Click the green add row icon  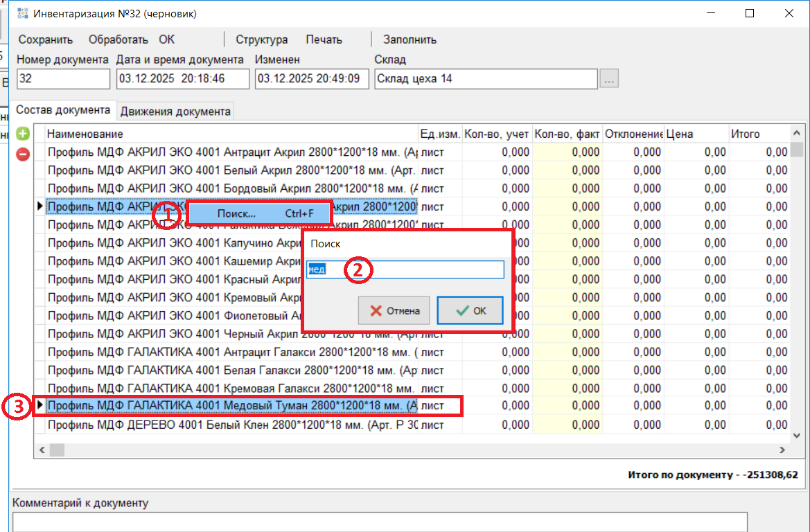[x=23, y=134]
